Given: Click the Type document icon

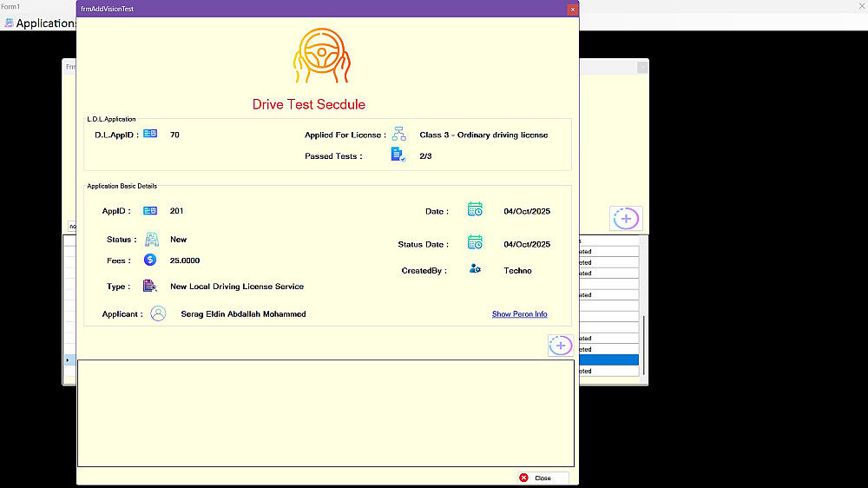Looking at the screenshot, I should (150, 286).
